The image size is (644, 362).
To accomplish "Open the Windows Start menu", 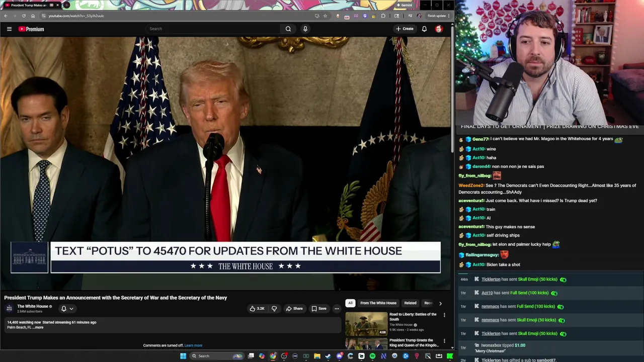I will (183, 356).
